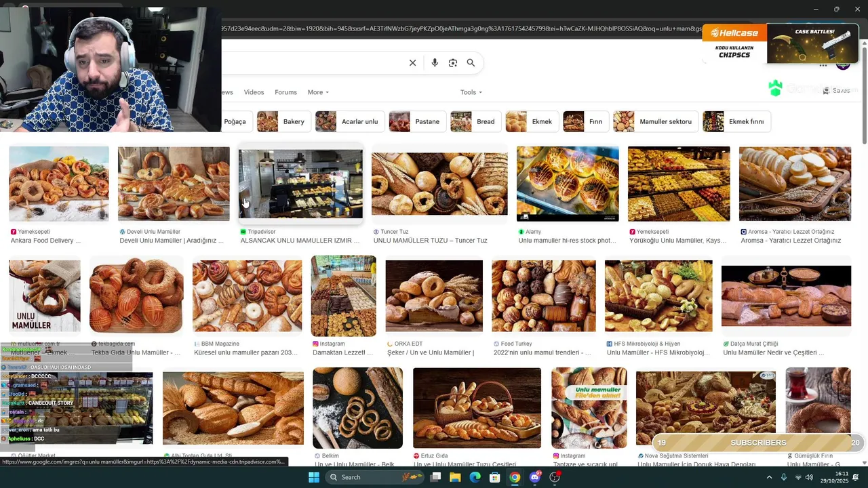Open the Tekba Gıda simit image
868x488 pixels.
(136, 296)
